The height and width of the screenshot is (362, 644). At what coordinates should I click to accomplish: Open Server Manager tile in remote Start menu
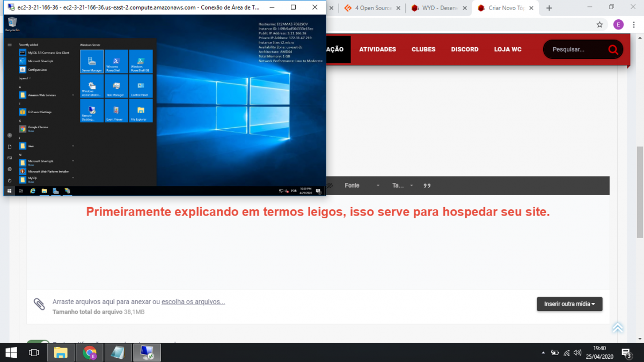pos(92,62)
